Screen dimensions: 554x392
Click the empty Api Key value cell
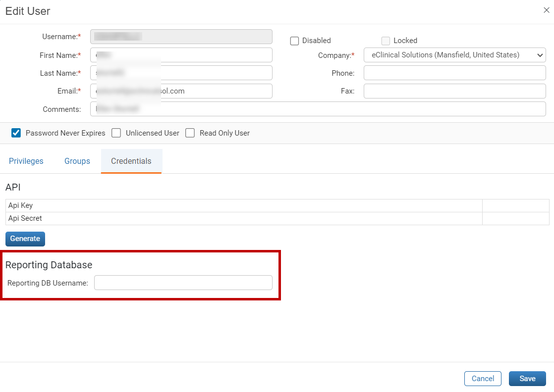pos(515,206)
